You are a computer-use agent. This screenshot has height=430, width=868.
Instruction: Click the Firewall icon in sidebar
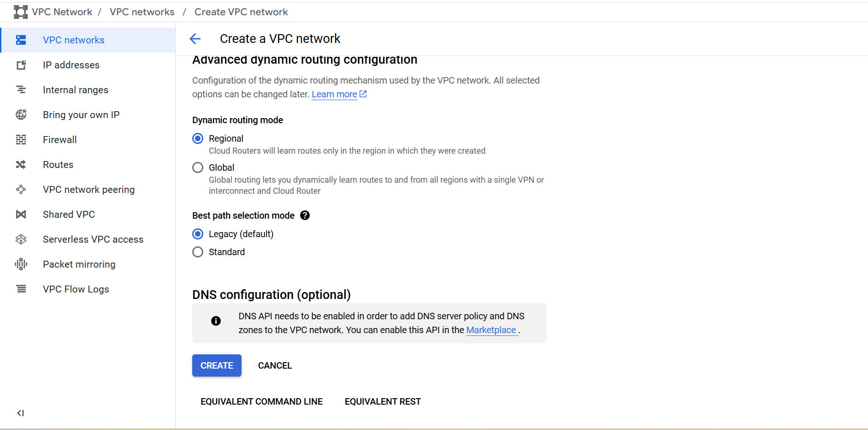click(21, 140)
